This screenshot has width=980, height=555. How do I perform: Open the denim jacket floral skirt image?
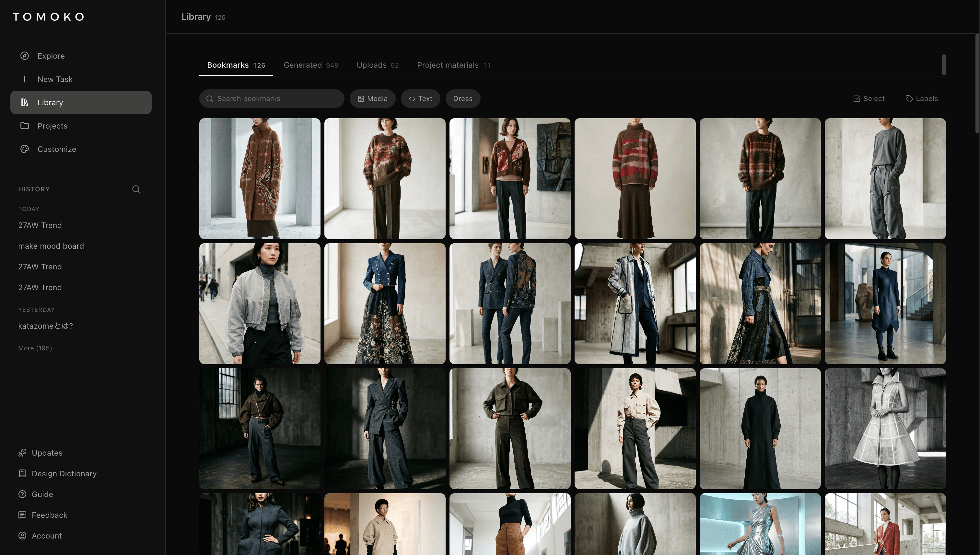[385, 303]
